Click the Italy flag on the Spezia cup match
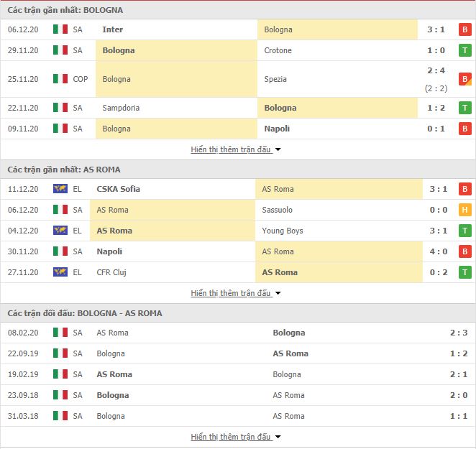The image size is (476, 449). coord(60,79)
